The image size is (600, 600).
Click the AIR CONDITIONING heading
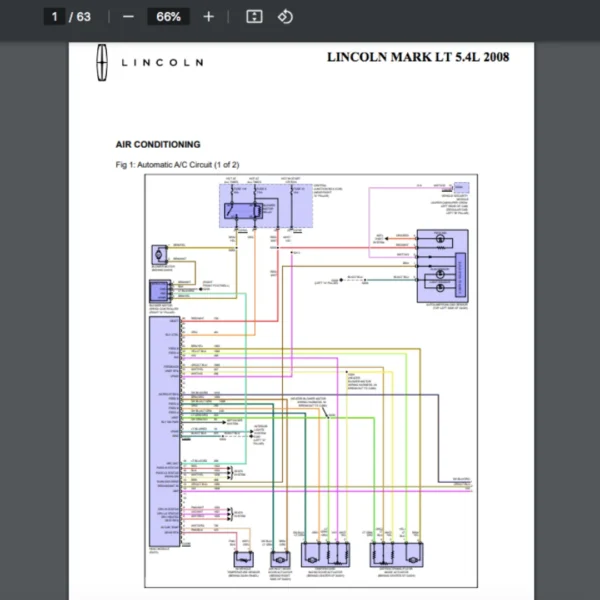tap(158, 144)
